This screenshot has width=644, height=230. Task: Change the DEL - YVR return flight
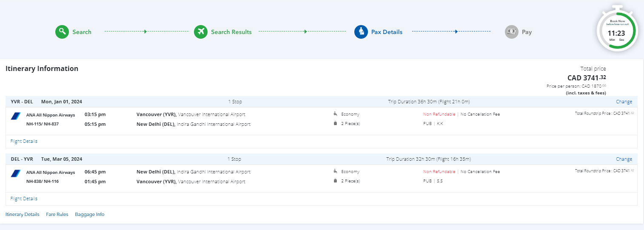[624, 159]
